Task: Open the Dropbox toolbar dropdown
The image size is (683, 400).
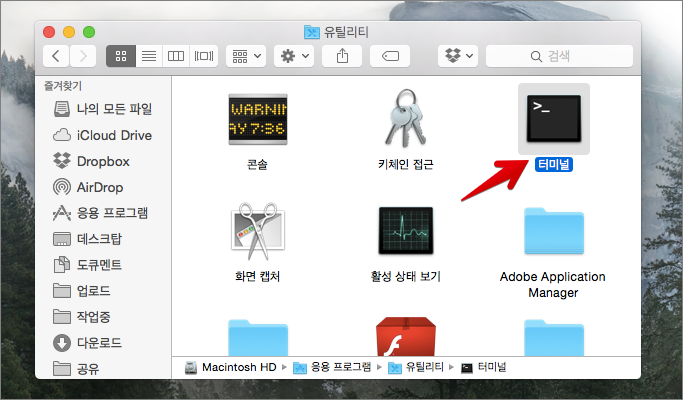Action: tap(458, 56)
